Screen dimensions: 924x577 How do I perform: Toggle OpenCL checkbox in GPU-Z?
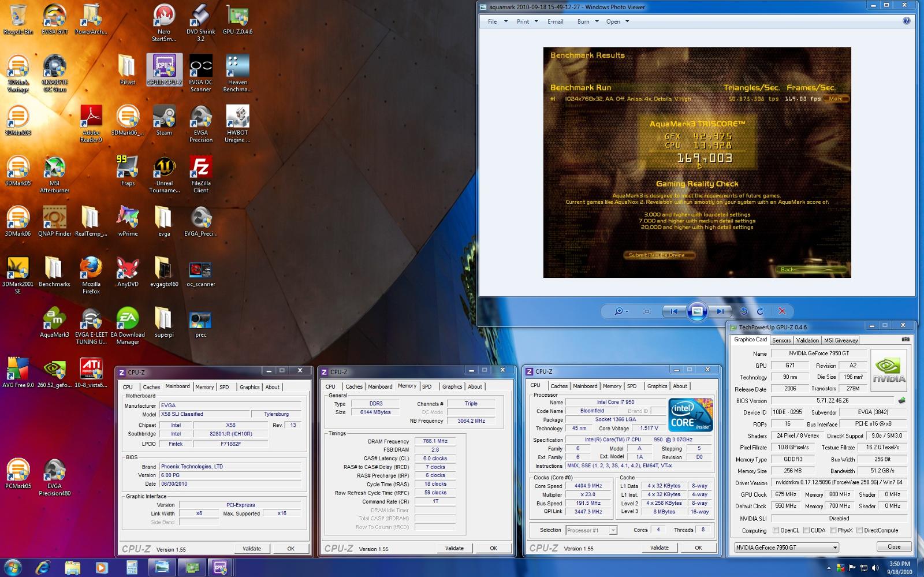coord(776,530)
